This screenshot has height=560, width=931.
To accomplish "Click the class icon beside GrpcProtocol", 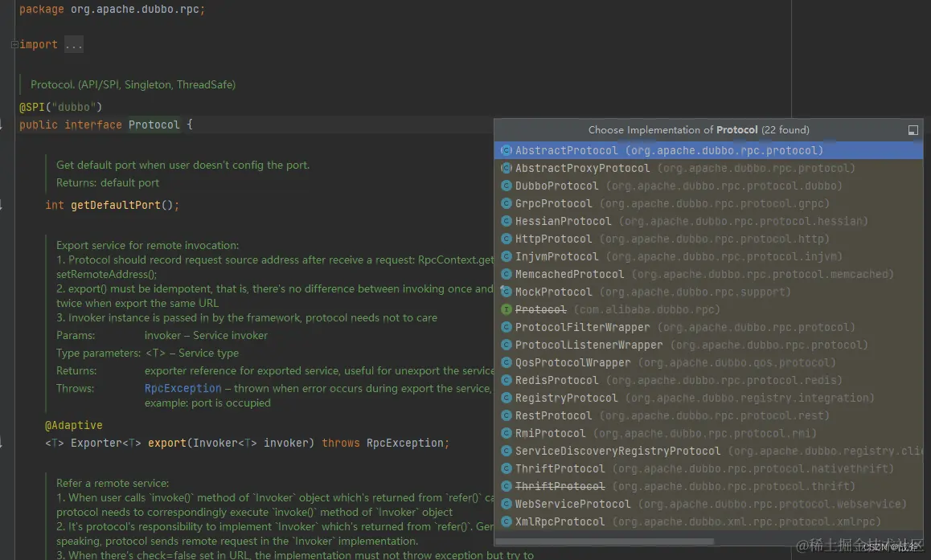I will click(x=507, y=203).
